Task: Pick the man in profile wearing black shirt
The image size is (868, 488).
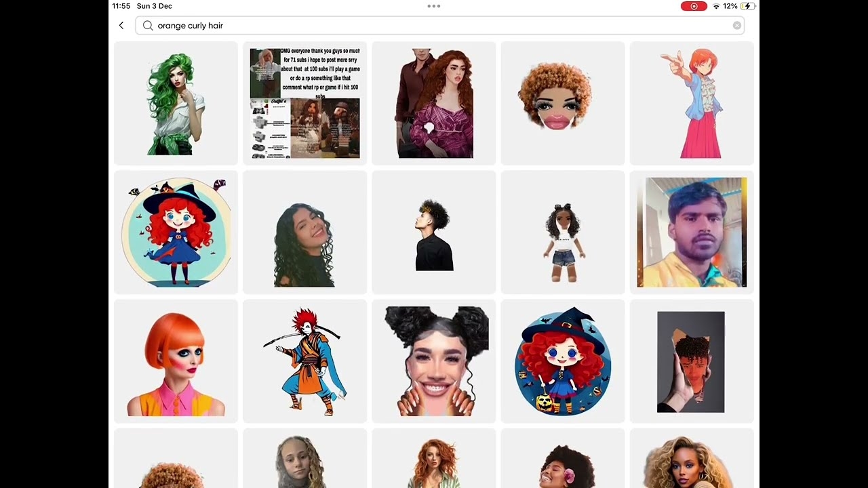Action: 434,232
